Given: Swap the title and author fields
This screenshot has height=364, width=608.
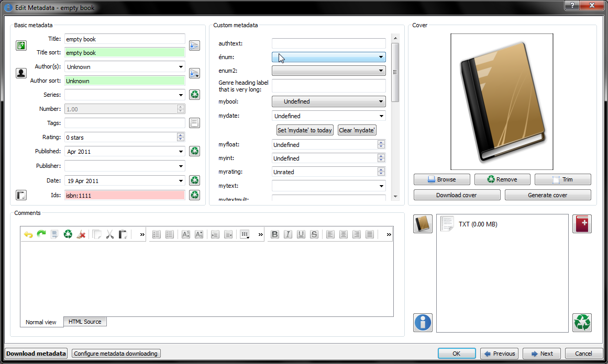Looking at the screenshot, I should point(21,45).
